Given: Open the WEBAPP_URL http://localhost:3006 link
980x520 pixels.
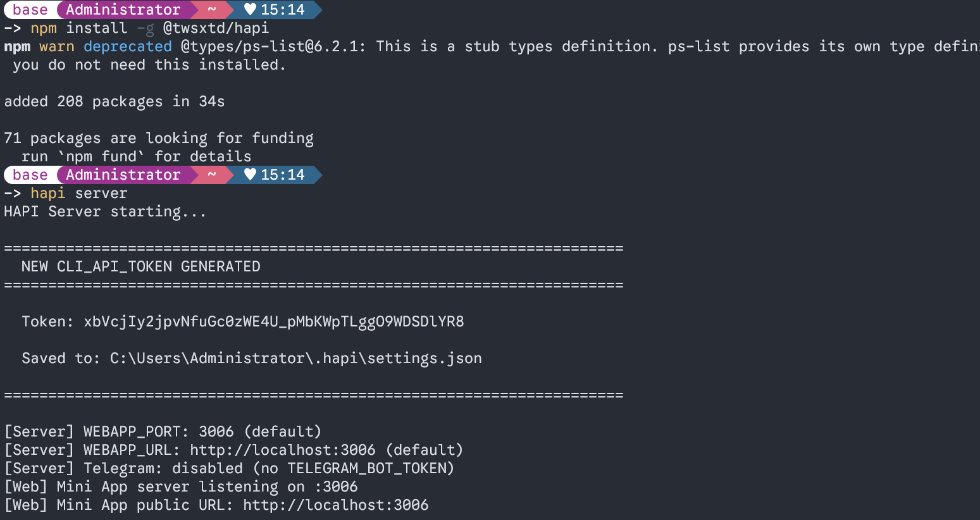Looking at the screenshot, I should (282, 450).
